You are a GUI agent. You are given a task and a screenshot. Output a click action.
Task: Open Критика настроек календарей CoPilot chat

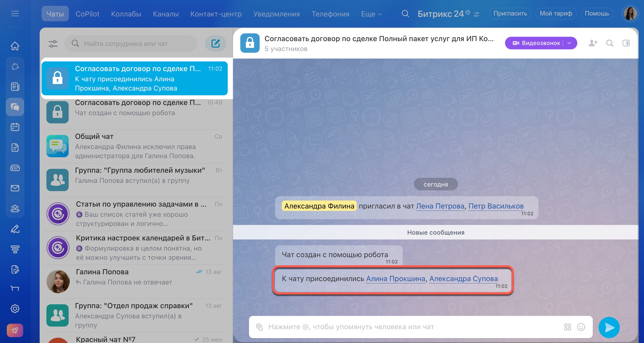(134, 248)
